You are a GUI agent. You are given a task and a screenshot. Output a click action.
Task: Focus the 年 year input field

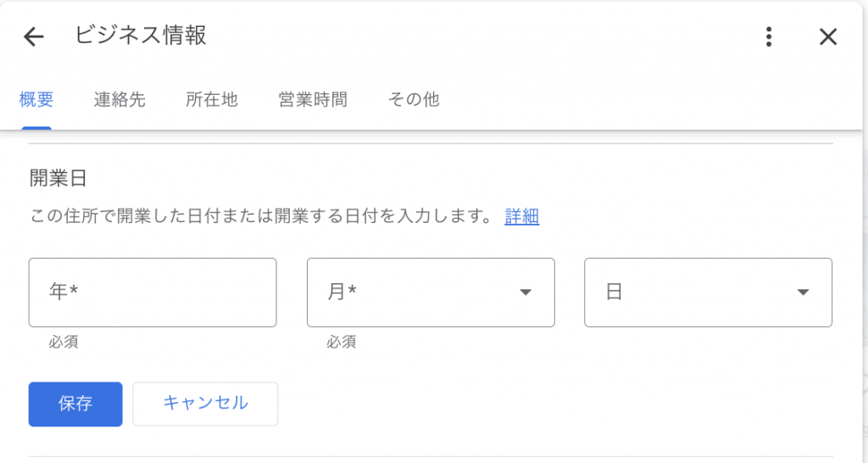pos(153,293)
